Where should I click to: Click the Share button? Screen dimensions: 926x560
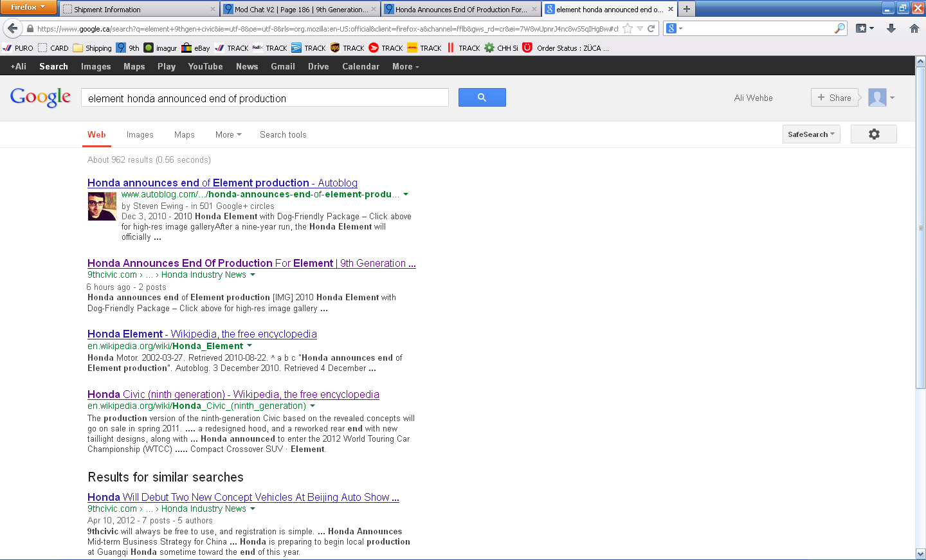[x=834, y=98]
